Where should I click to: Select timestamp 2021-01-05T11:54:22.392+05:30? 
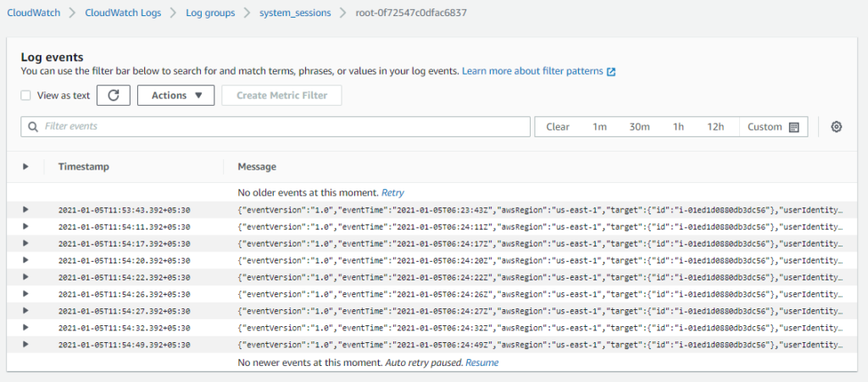click(124, 278)
